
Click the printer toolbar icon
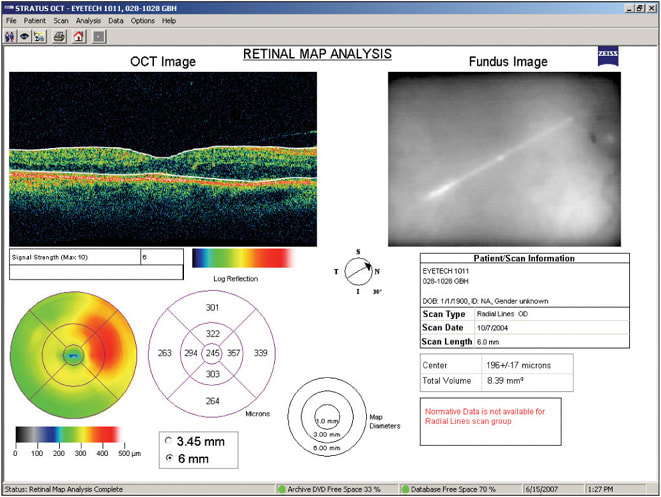coord(59,37)
